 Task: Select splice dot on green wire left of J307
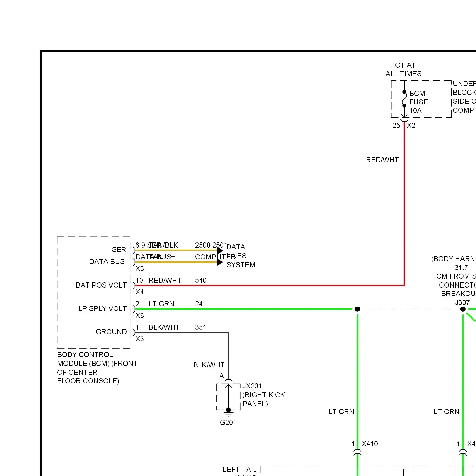[x=357, y=309]
